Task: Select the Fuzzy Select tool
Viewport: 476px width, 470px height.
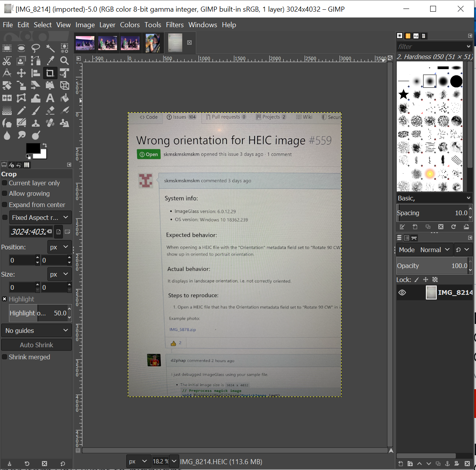Action: (x=50, y=48)
